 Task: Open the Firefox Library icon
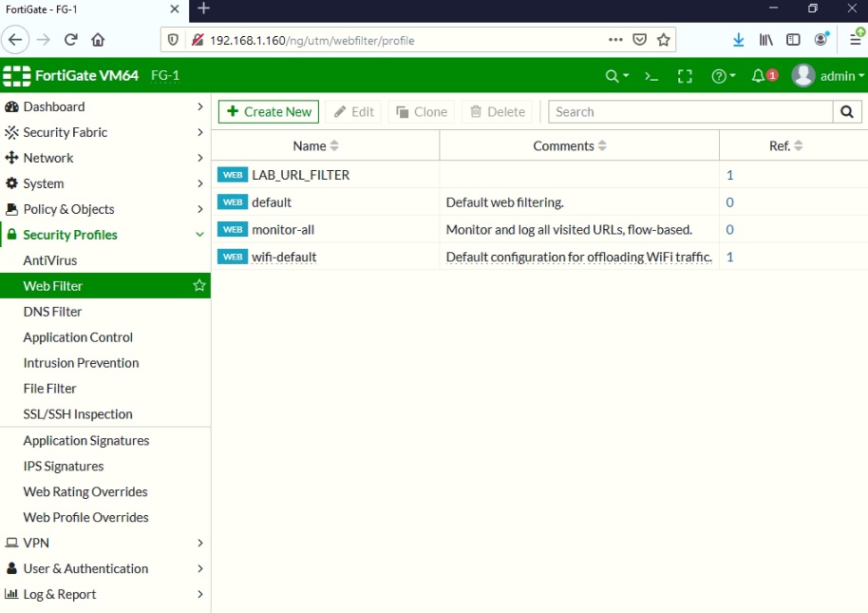pos(764,40)
